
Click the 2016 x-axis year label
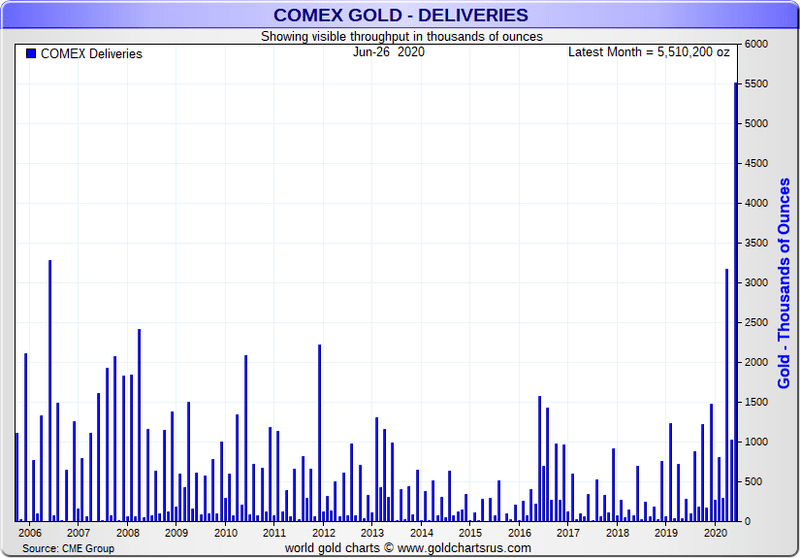tap(519, 533)
